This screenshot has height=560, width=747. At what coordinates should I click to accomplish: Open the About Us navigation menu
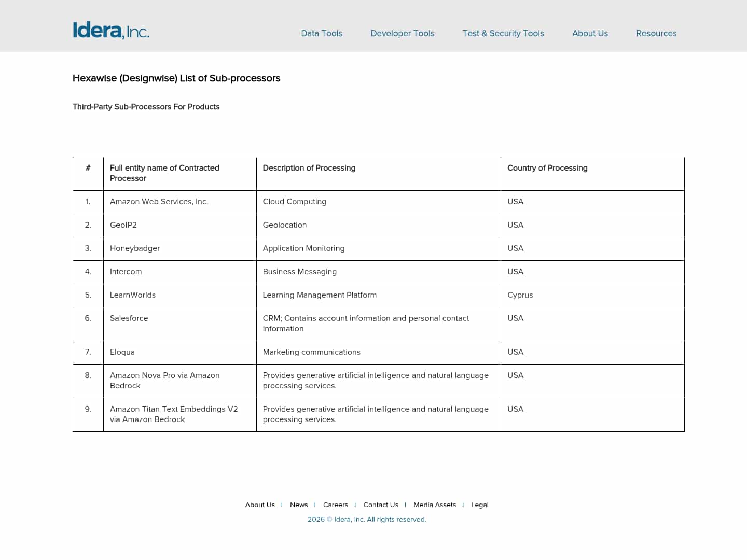point(590,33)
